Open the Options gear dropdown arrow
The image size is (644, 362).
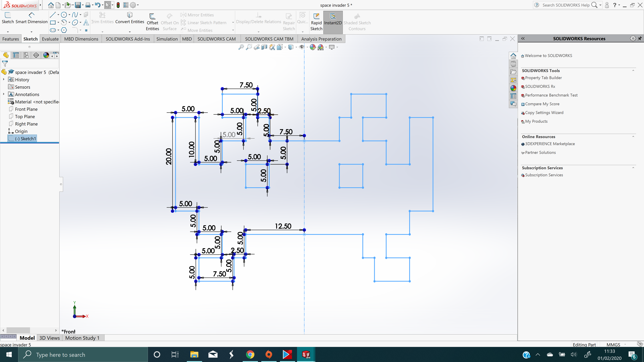tap(138, 5)
